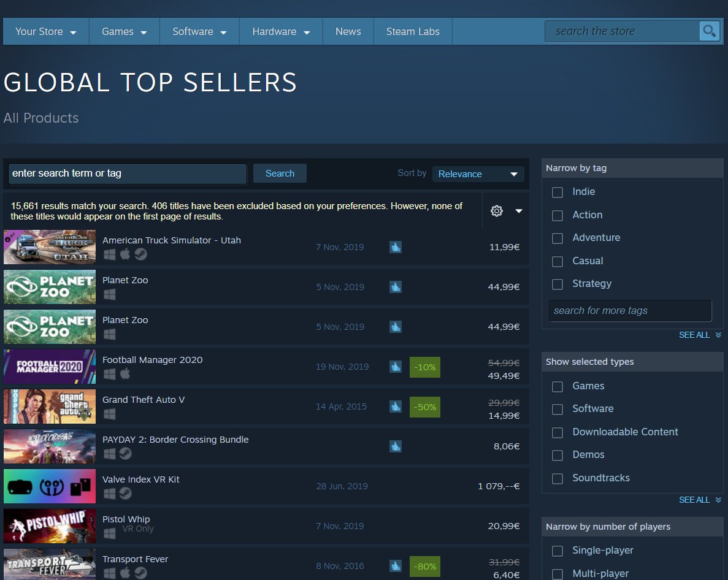
Task: Enable Single-player filter checkbox
Action: tap(557, 551)
